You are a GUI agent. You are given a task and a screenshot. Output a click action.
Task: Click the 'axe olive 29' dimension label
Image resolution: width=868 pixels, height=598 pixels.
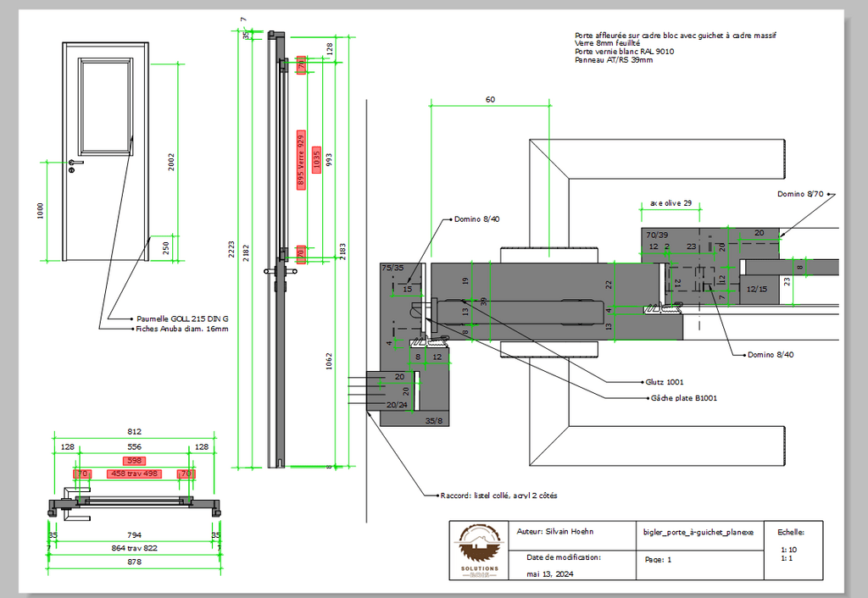tap(671, 203)
